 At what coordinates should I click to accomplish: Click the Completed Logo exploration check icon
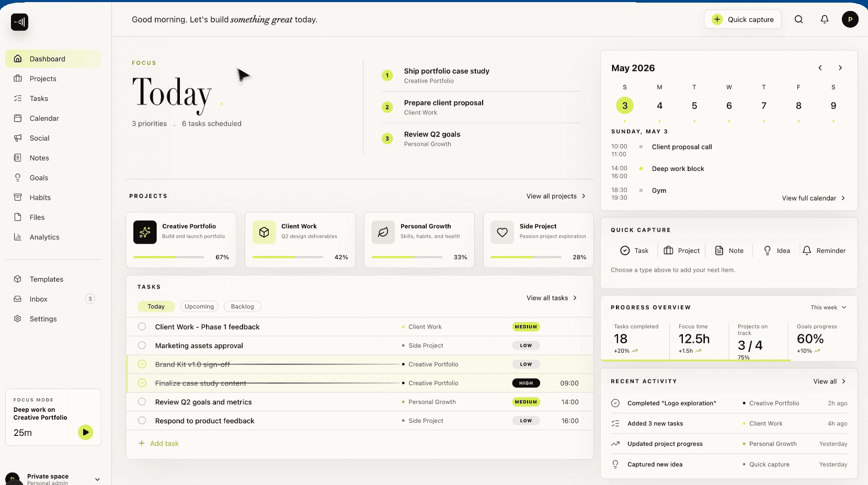(x=615, y=403)
